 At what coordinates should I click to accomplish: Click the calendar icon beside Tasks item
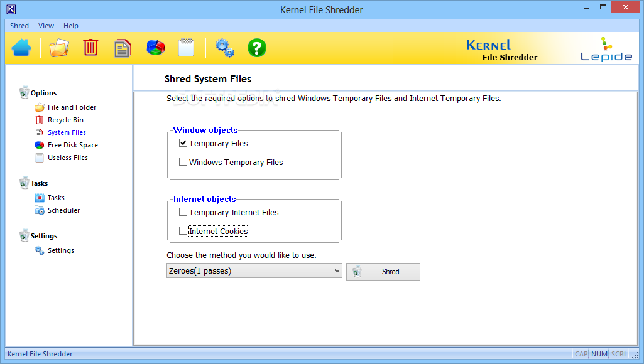[x=40, y=198]
